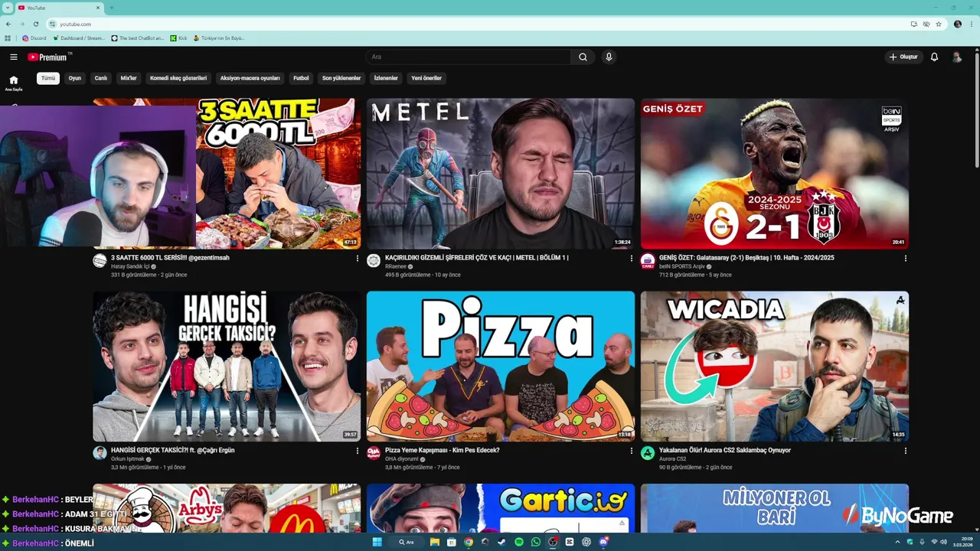Open Spotify from the taskbar
980x551 pixels.
click(519, 542)
